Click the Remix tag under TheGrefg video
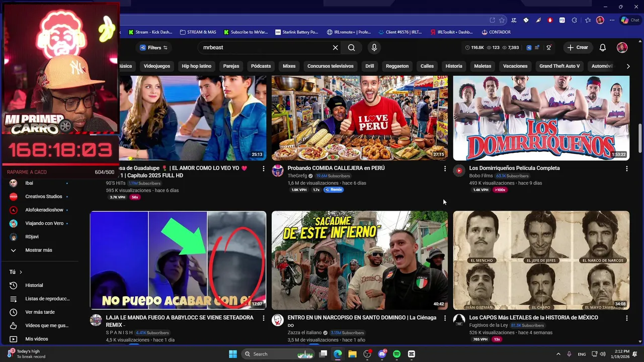The width and height of the screenshot is (644, 362). click(x=334, y=190)
